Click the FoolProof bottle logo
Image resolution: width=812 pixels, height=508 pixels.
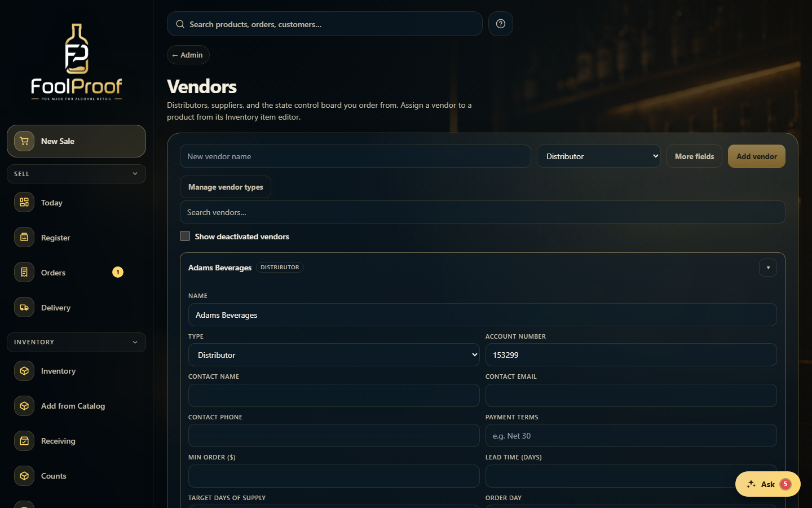(x=76, y=62)
